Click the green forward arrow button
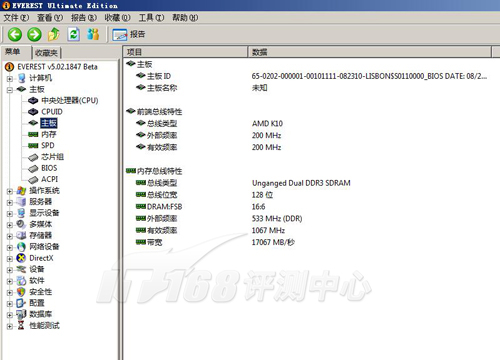The image size is (500, 360). 34,34
